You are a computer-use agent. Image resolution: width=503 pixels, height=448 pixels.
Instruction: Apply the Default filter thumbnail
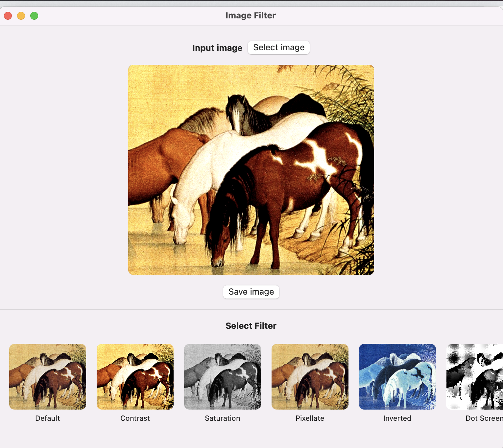[x=48, y=376]
